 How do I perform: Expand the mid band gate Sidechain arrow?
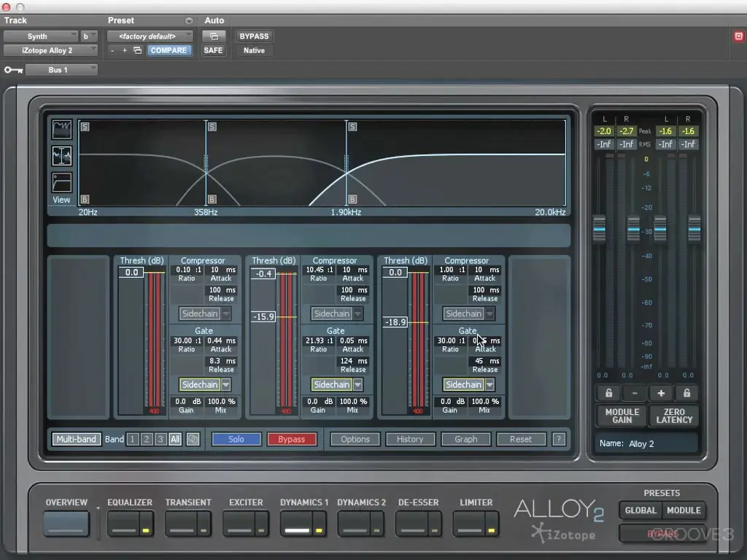pos(357,384)
